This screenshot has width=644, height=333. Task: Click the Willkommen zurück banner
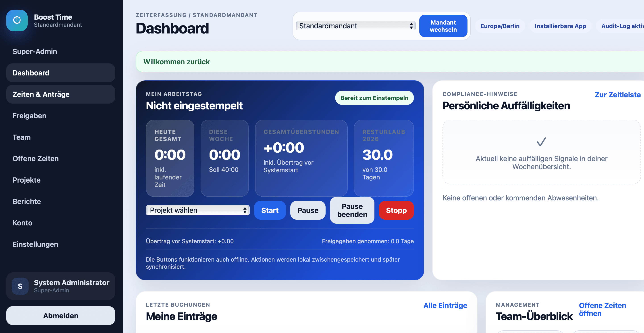point(390,62)
